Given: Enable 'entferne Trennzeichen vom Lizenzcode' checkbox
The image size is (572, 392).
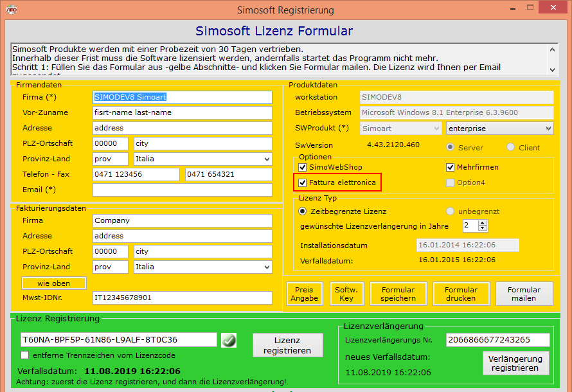Looking at the screenshot, I should [x=25, y=355].
